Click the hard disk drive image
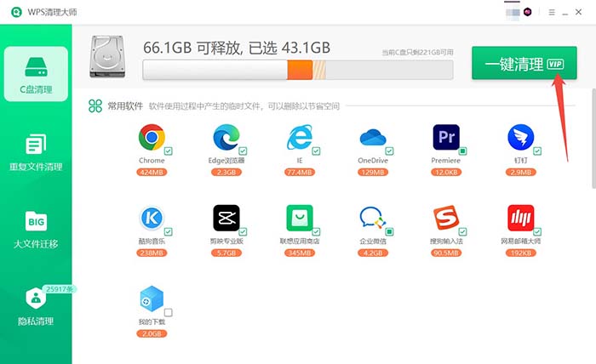 click(x=107, y=56)
